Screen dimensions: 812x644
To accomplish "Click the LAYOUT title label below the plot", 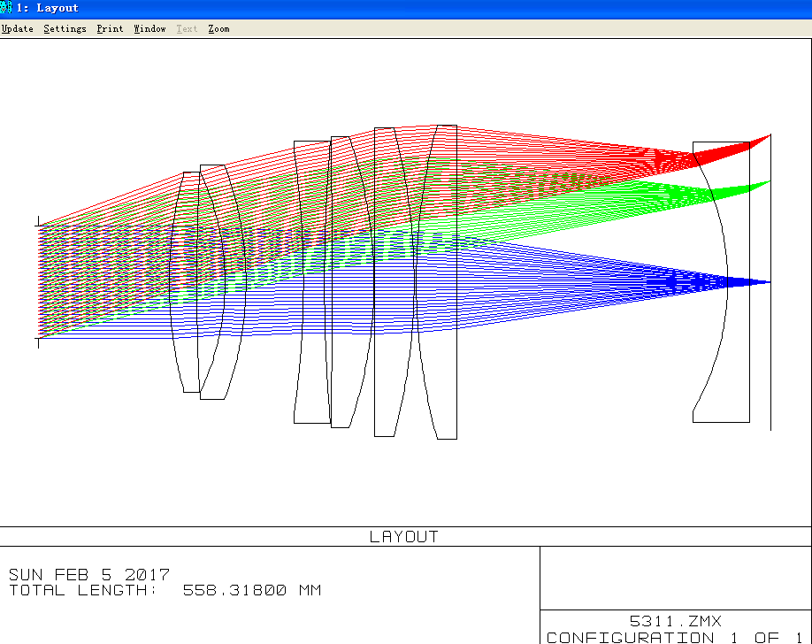I will (404, 537).
